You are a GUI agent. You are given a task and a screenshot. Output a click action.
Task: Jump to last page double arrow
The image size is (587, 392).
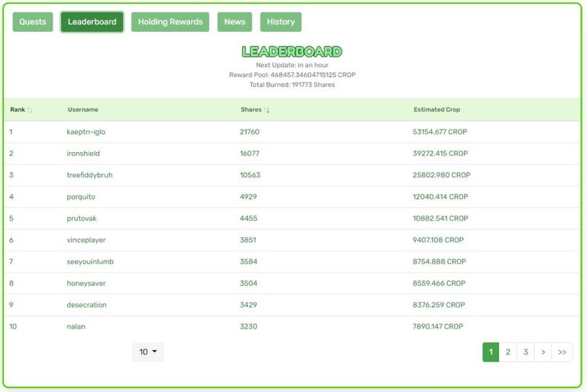(x=562, y=352)
